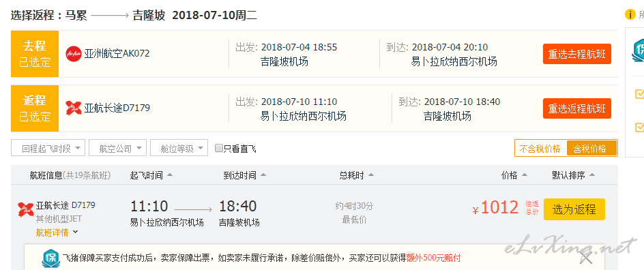This screenshot has height=270, width=644.
Task: Sort by price arrow
Action: pos(524,175)
